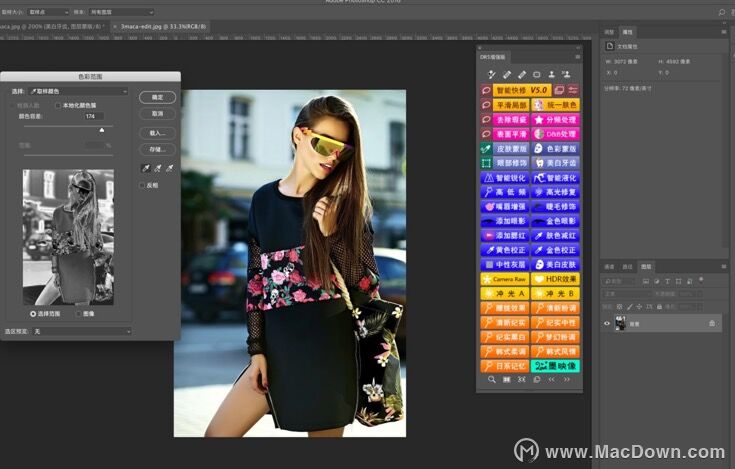Open the sliders settings icon beside 智能快修 V5.0
Viewport: 735px width, 469px height.
[x=573, y=90]
